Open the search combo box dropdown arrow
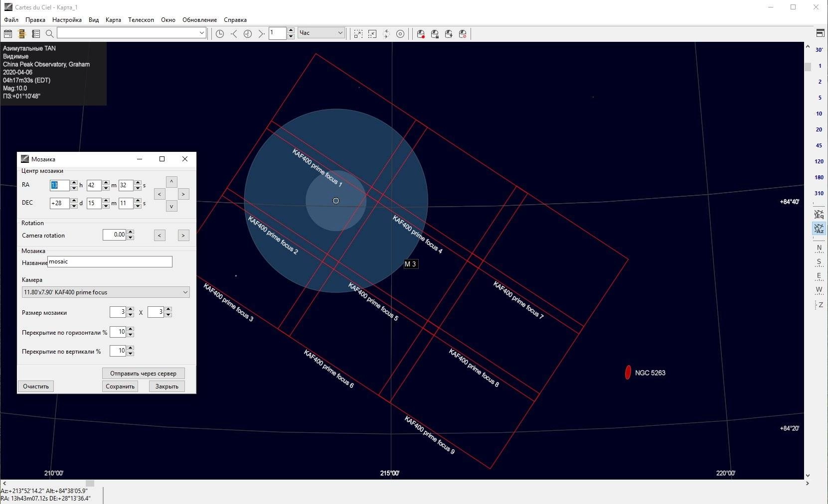 (202, 33)
